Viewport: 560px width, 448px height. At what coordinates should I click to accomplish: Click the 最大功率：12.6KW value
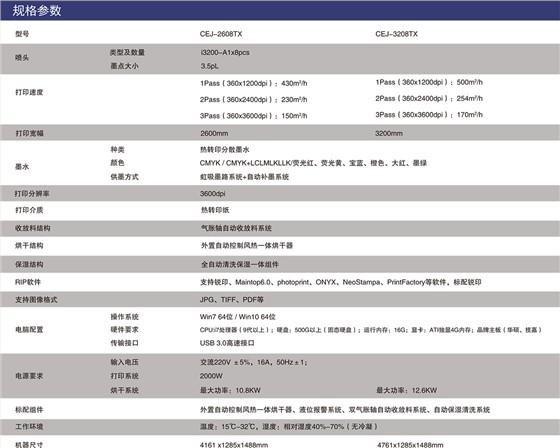point(406,390)
